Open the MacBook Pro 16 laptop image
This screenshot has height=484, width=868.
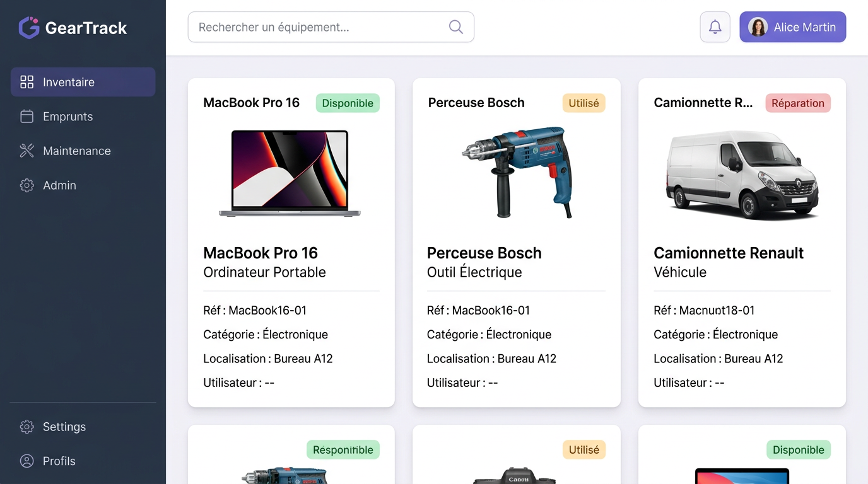pos(290,173)
